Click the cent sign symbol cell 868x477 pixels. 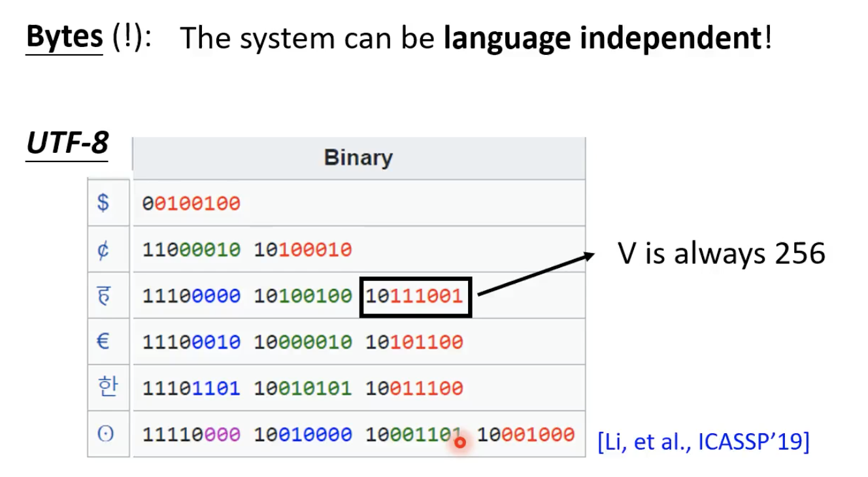coord(103,250)
